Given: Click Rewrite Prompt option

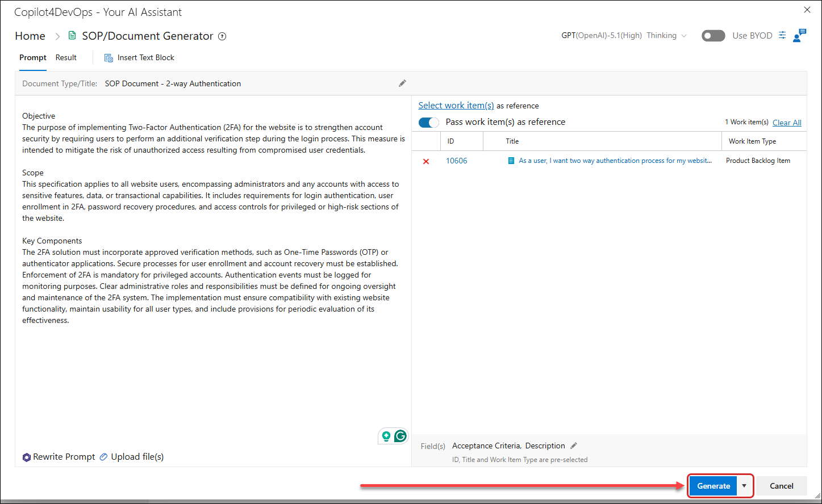Looking at the screenshot, I should (59, 457).
